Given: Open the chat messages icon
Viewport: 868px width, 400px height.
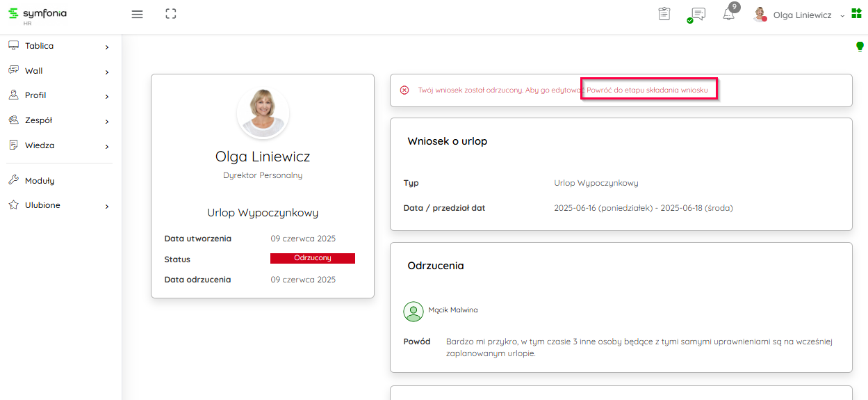Looking at the screenshot, I should (698, 15).
